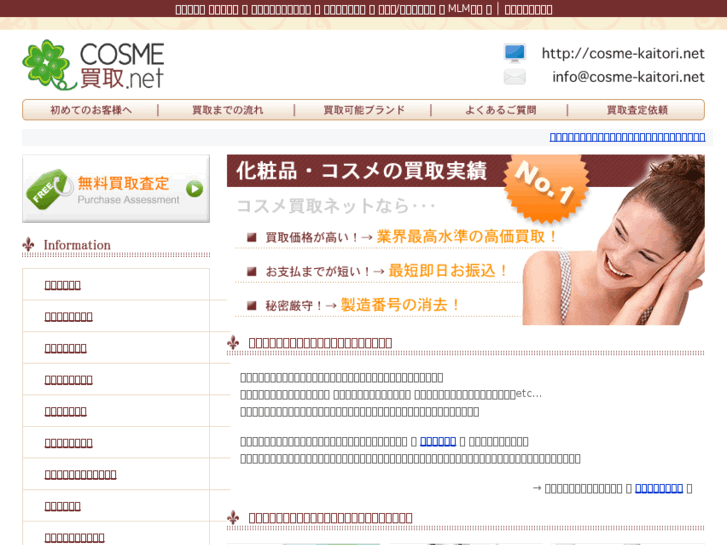This screenshot has width=727, height=545.
Task: Click the 最短即日お振込！ banner line
Action: 448,270
